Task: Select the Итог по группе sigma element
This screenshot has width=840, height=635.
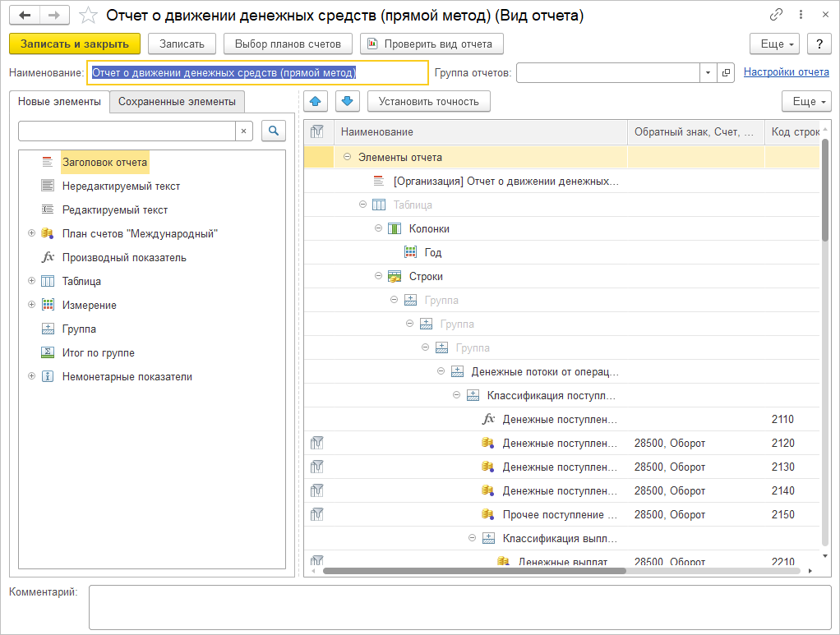Action: pyautogui.click(x=98, y=352)
